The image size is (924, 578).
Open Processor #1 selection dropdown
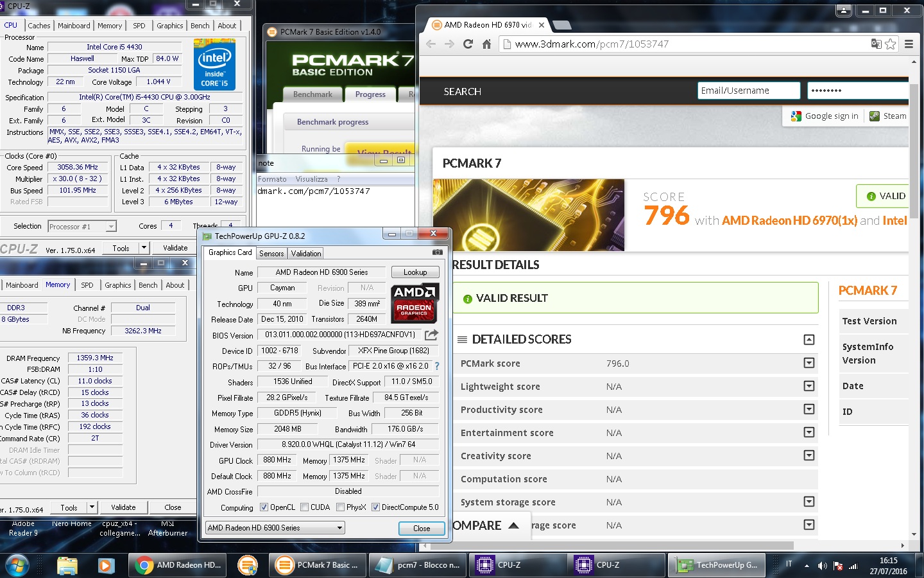(82, 226)
